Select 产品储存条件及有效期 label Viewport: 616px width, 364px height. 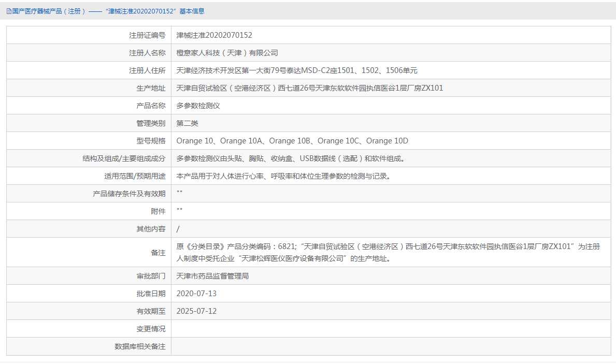tap(129, 194)
